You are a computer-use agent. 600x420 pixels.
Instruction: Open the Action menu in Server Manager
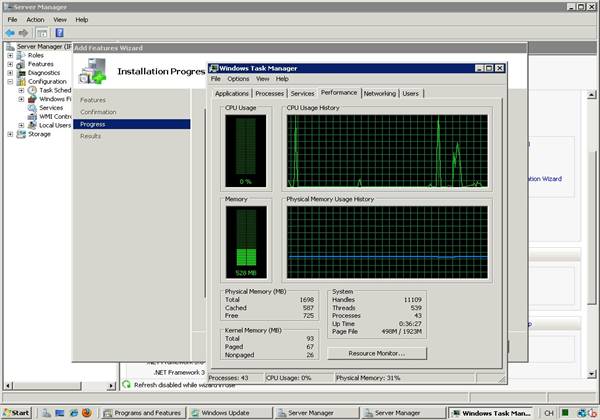[35, 19]
